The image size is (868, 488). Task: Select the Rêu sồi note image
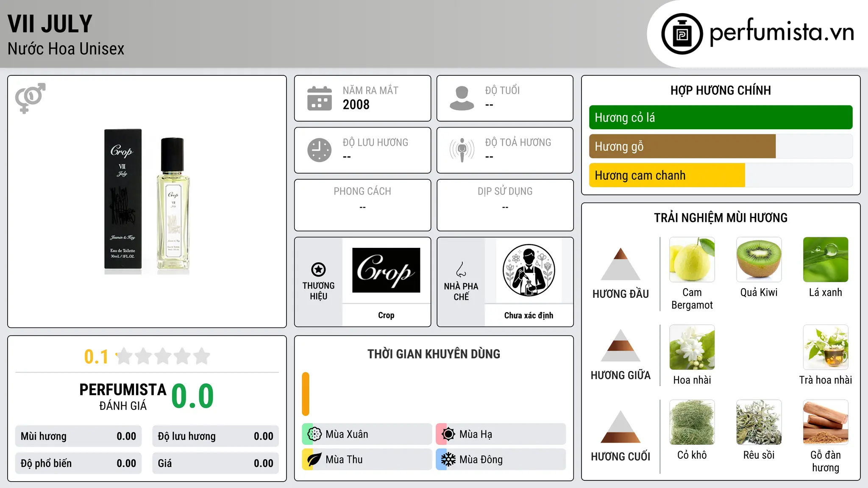tap(759, 422)
